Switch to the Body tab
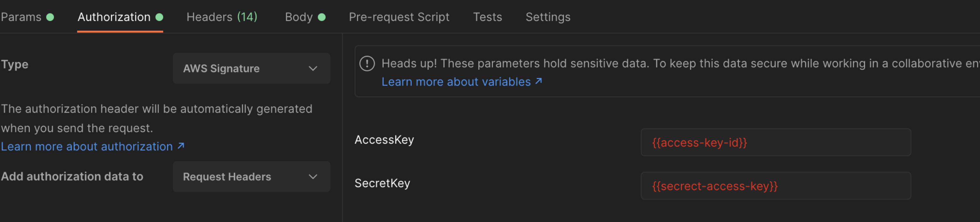The width and height of the screenshot is (980, 222). pyautogui.click(x=299, y=17)
